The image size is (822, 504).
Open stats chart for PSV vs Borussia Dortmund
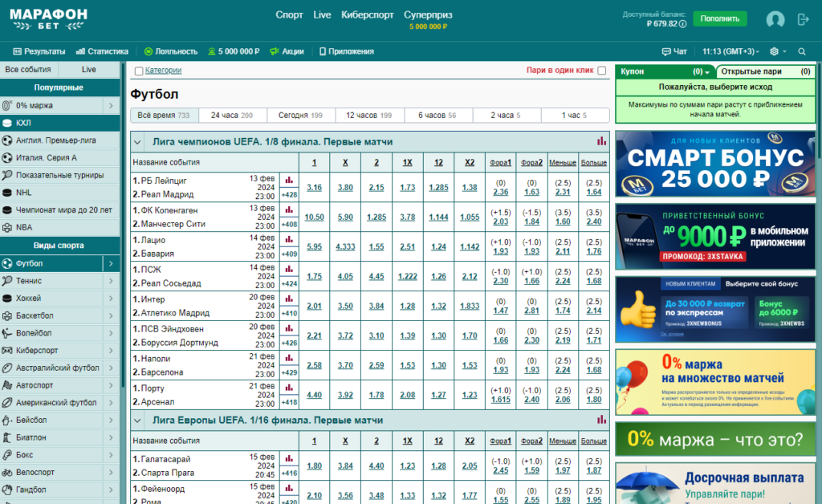point(289,328)
